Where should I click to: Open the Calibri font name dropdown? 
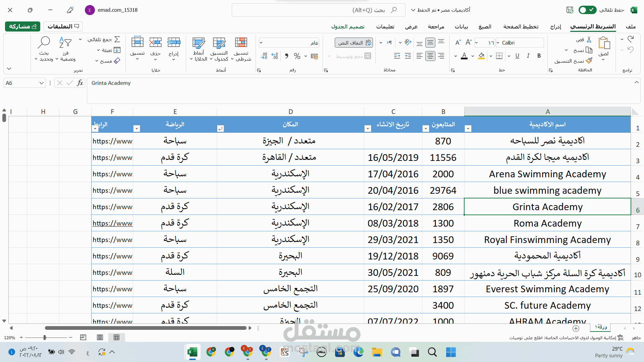coord(498,43)
